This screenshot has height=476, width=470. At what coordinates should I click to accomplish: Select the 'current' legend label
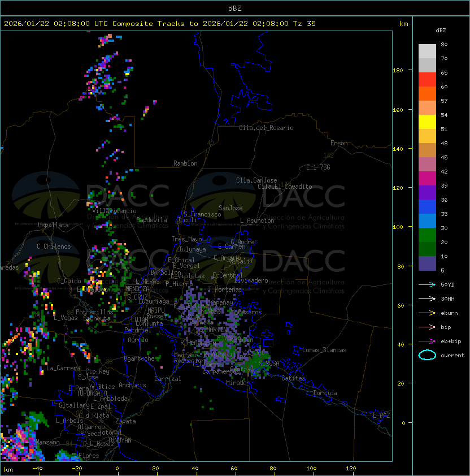(452, 356)
